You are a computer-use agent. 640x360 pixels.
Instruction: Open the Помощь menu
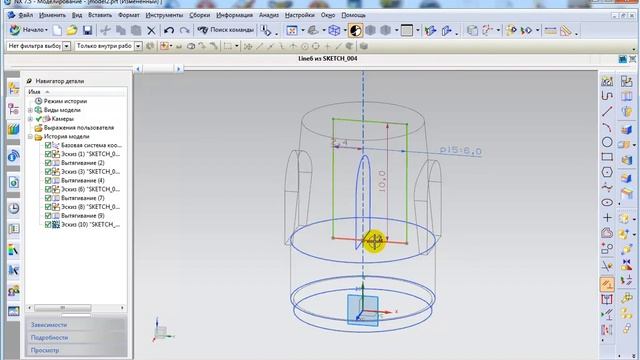(x=353, y=15)
